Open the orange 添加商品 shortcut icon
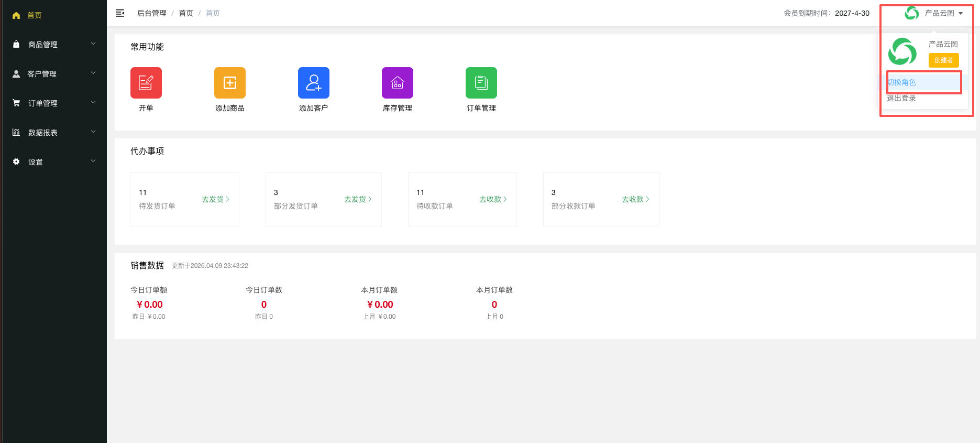 coord(230,83)
